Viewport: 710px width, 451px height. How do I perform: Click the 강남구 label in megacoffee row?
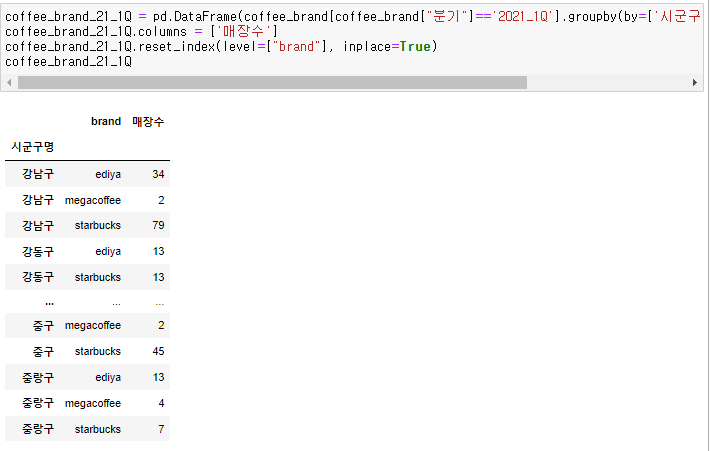coord(38,200)
